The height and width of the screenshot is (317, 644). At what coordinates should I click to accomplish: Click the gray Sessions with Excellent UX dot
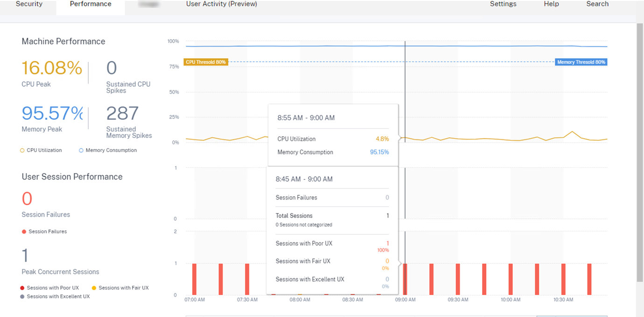(22, 296)
